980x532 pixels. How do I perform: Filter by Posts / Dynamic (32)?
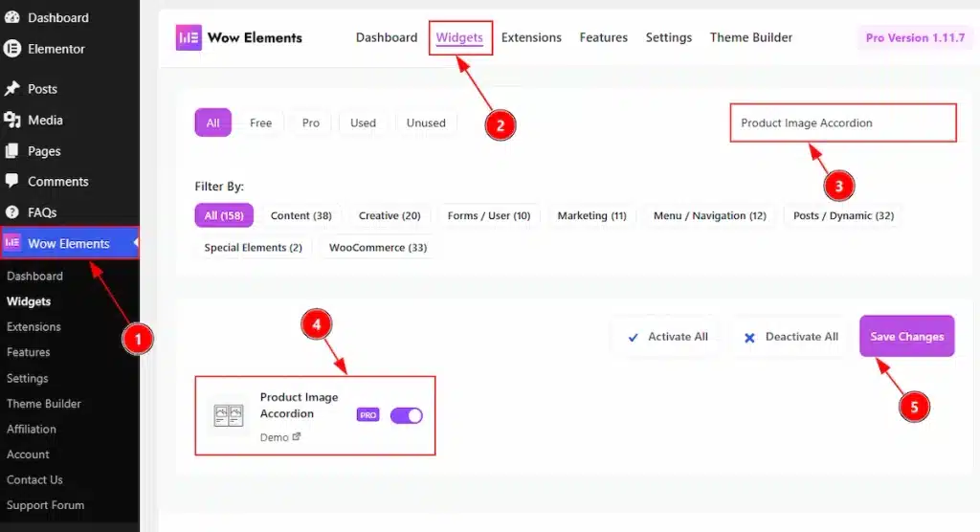click(x=843, y=215)
